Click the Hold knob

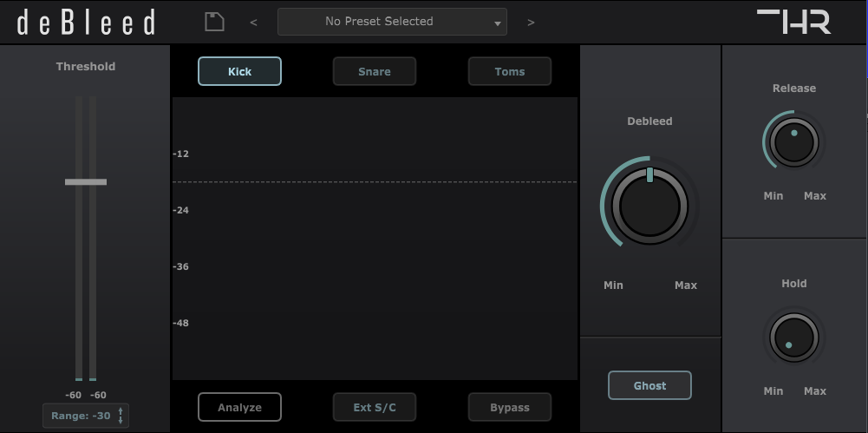click(793, 338)
